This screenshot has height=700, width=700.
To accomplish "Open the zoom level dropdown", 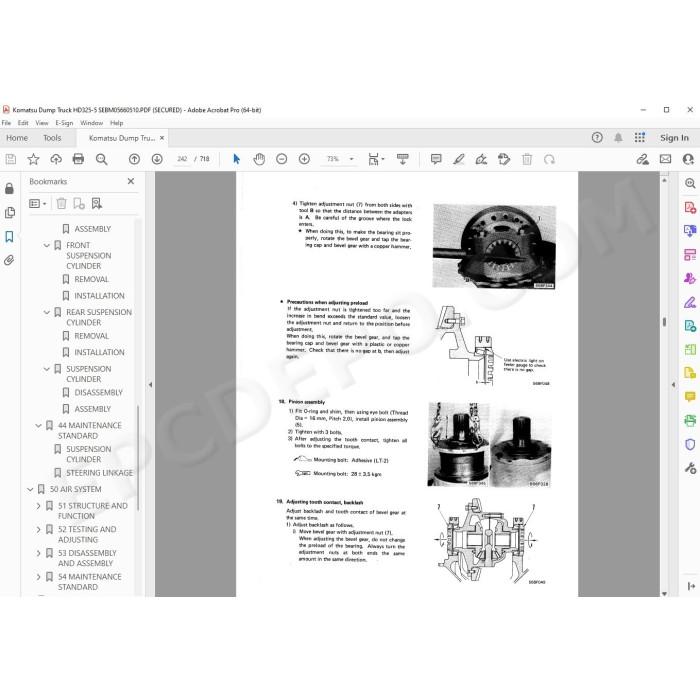I will [x=351, y=159].
